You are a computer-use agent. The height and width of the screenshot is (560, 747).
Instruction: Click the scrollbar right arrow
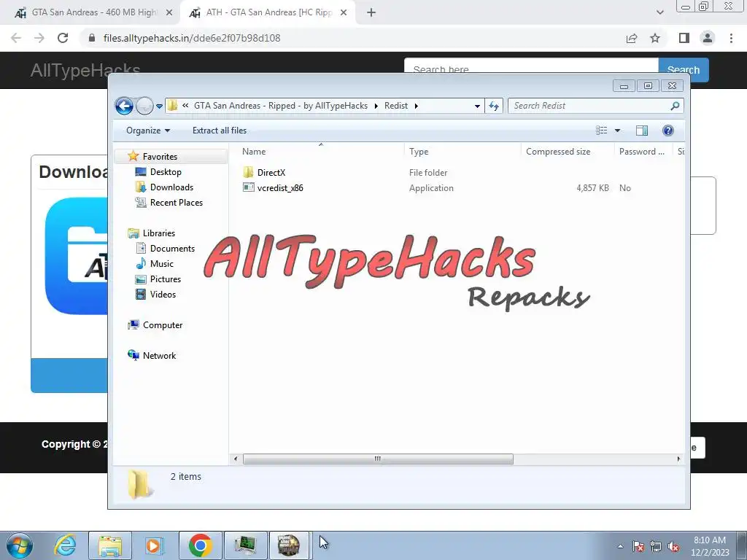[678, 459]
